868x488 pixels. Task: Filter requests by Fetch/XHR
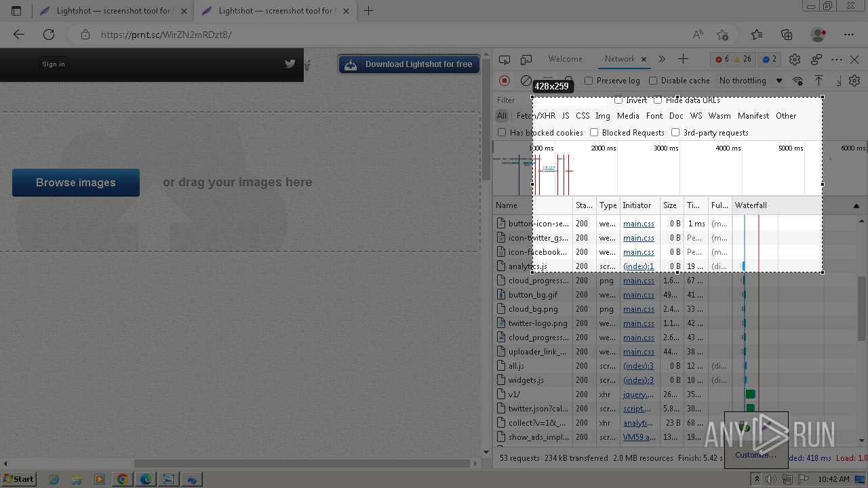pos(536,116)
